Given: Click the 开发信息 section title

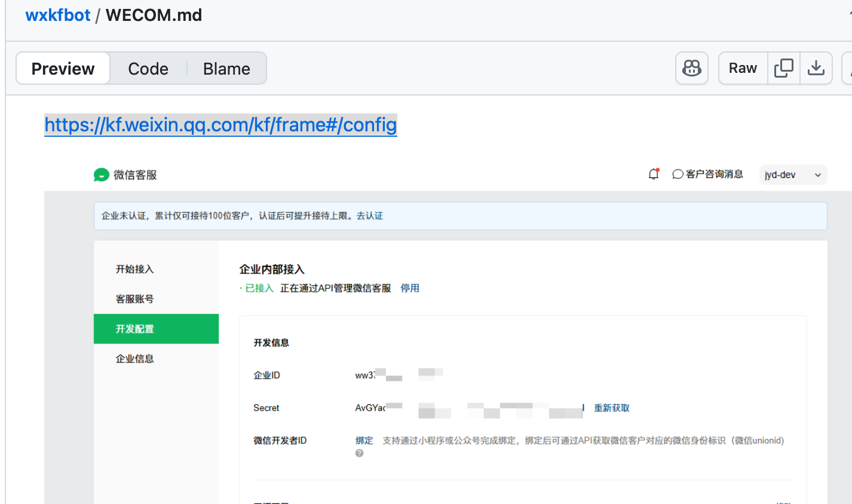Looking at the screenshot, I should click(x=271, y=343).
